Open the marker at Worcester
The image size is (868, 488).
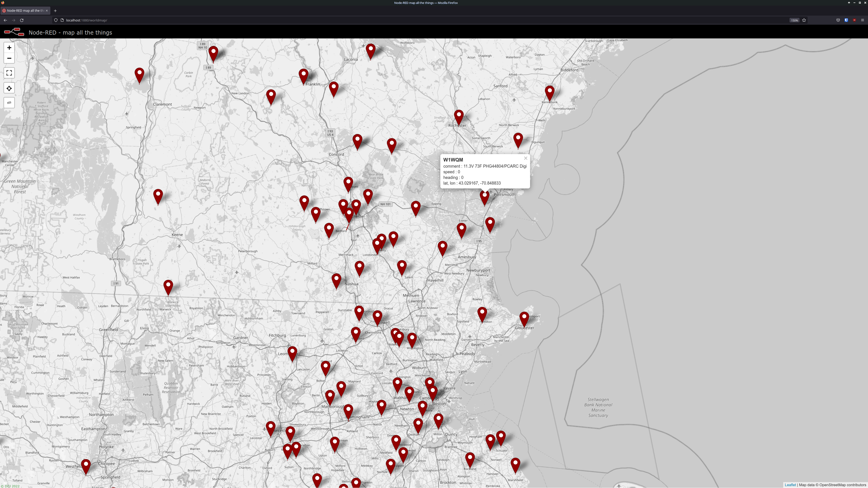271,429
